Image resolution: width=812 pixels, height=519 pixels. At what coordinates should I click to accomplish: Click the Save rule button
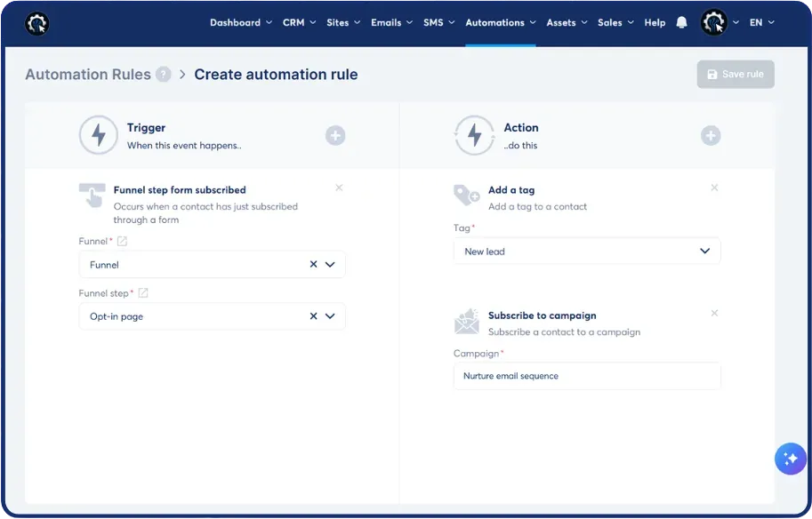coord(736,75)
